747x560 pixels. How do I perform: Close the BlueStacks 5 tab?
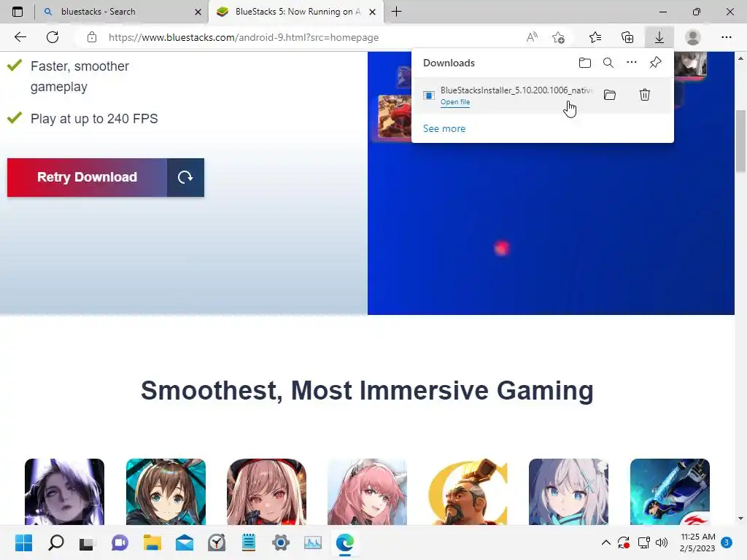373,12
